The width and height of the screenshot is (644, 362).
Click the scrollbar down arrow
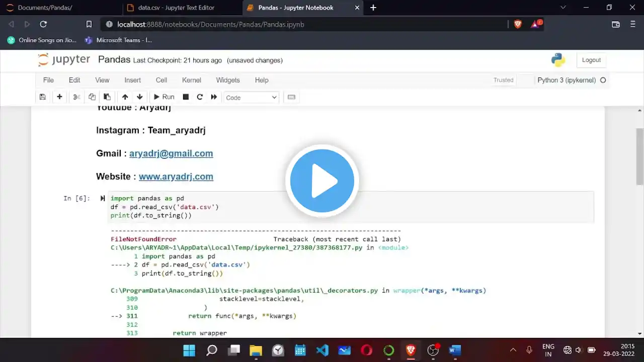pos(640,333)
